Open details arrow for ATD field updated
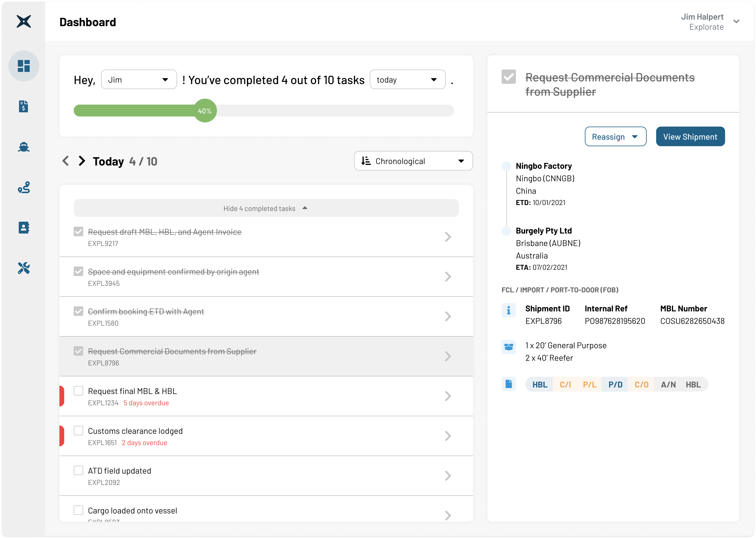The height and width of the screenshot is (539, 756). (x=448, y=476)
